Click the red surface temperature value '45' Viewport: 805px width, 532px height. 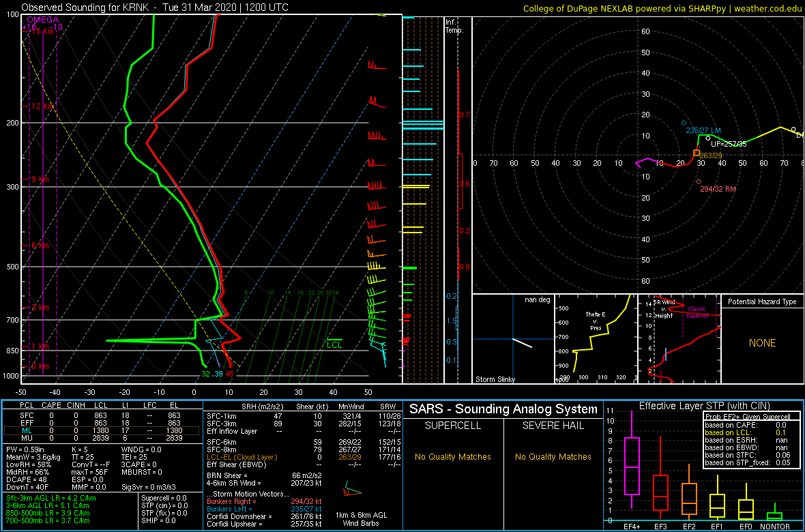[x=230, y=374]
